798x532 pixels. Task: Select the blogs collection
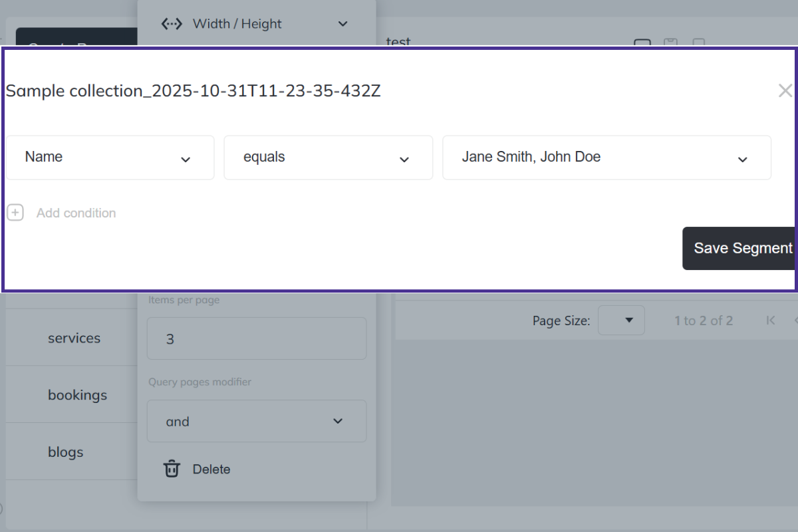[65, 452]
